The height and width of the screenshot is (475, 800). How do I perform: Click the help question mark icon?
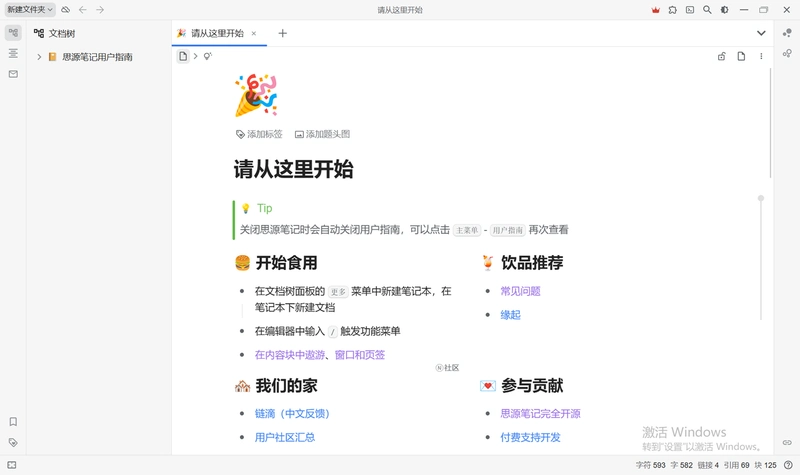point(788,465)
